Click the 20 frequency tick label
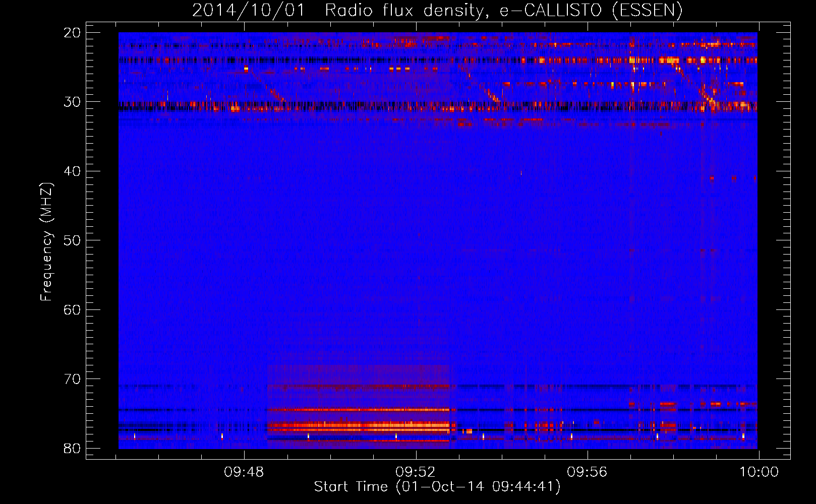816x504 pixels. [x=72, y=33]
